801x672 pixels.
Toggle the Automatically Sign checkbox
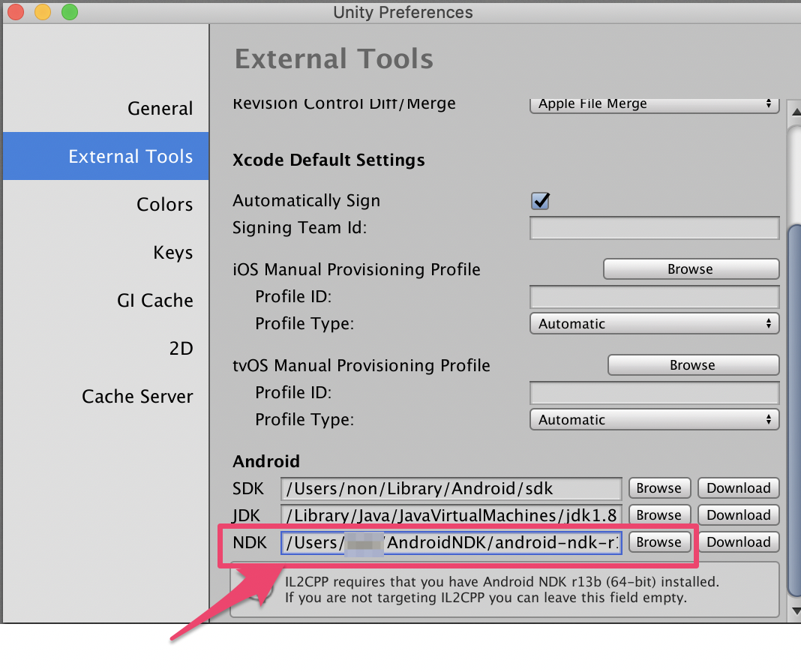540,201
